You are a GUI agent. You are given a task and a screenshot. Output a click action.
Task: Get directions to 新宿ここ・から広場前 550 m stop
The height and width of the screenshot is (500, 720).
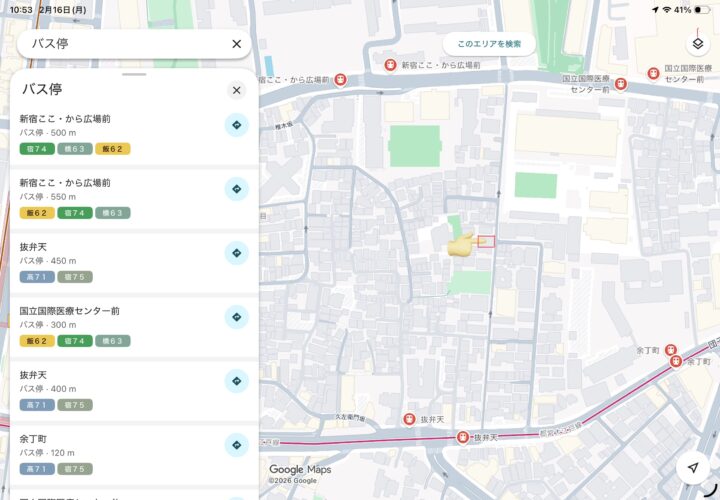[x=236, y=189]
